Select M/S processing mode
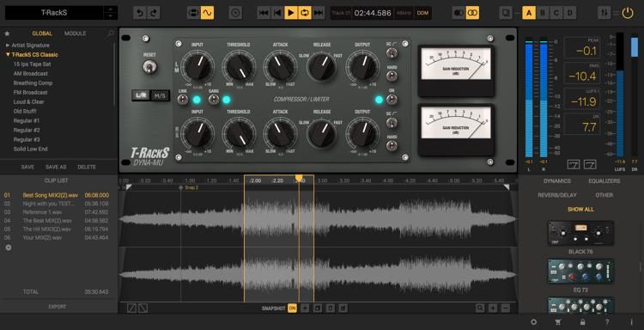Screen dimensions: 644x330 coord(160,95)
